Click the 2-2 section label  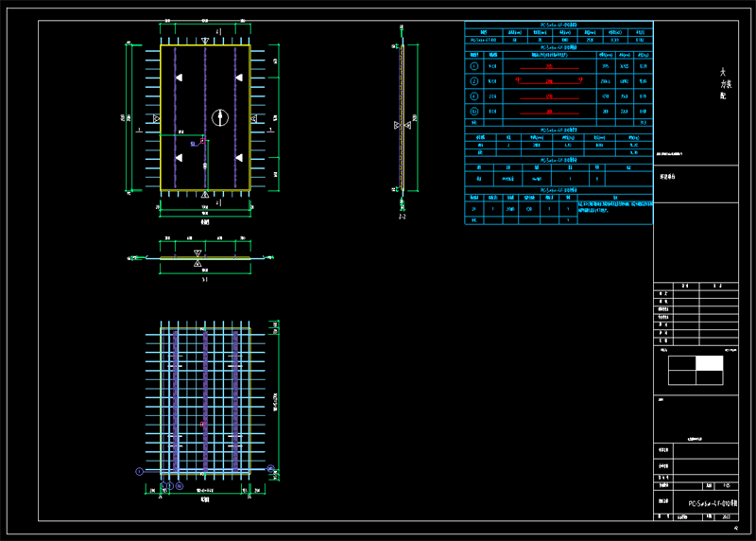tap(403, 217)
